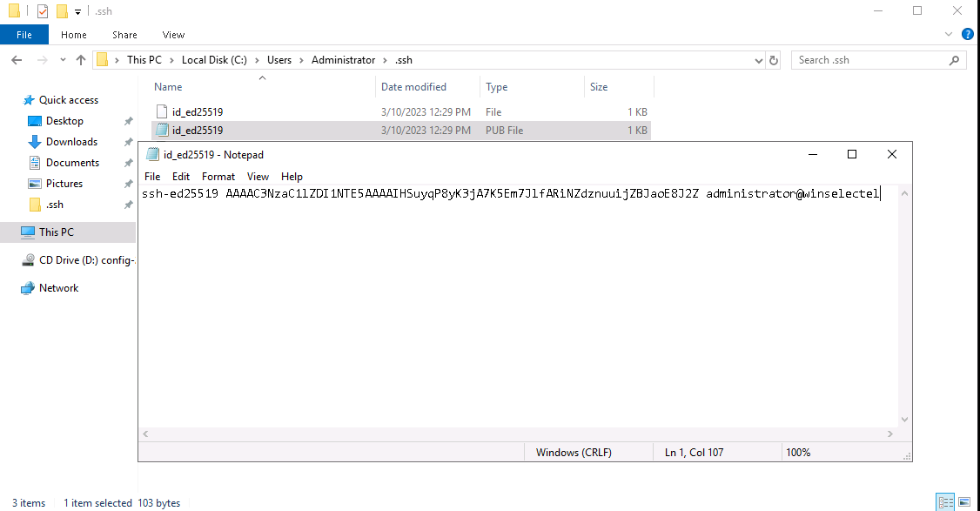Open the address bar history dropdown
The width and height of the screenshot is (980, 511).
(x=758, y=60)
